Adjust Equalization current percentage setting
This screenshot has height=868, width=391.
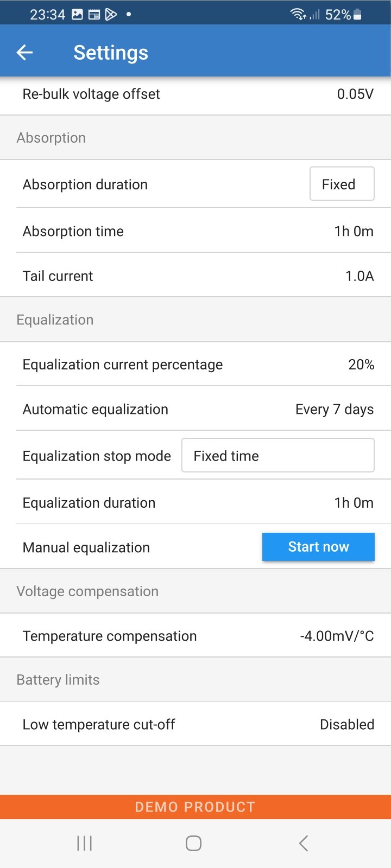[x=361, y=365]
